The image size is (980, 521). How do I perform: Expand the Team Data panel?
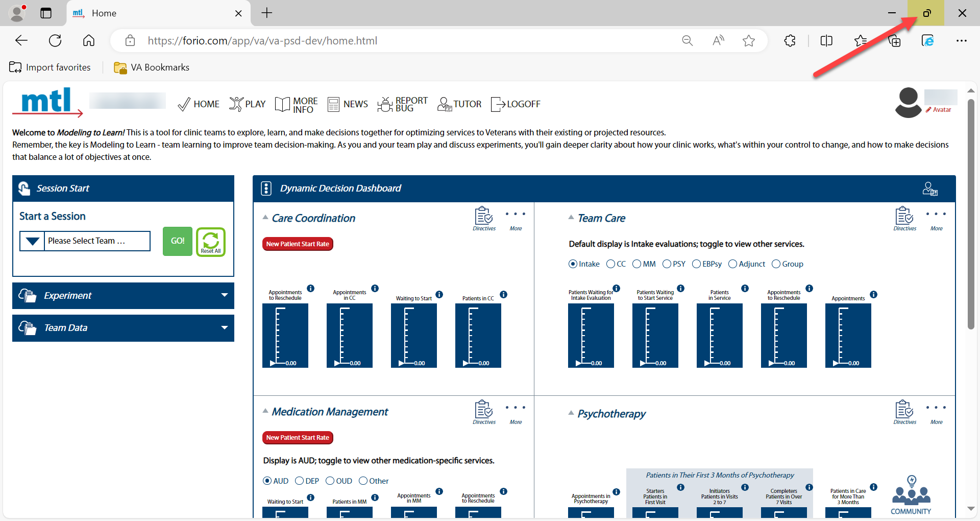(123, 328)
